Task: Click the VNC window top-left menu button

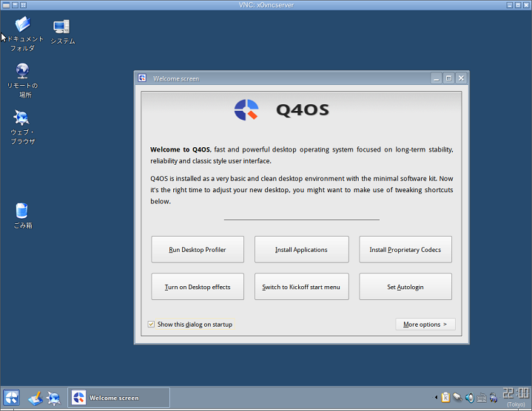Action: 6,5
